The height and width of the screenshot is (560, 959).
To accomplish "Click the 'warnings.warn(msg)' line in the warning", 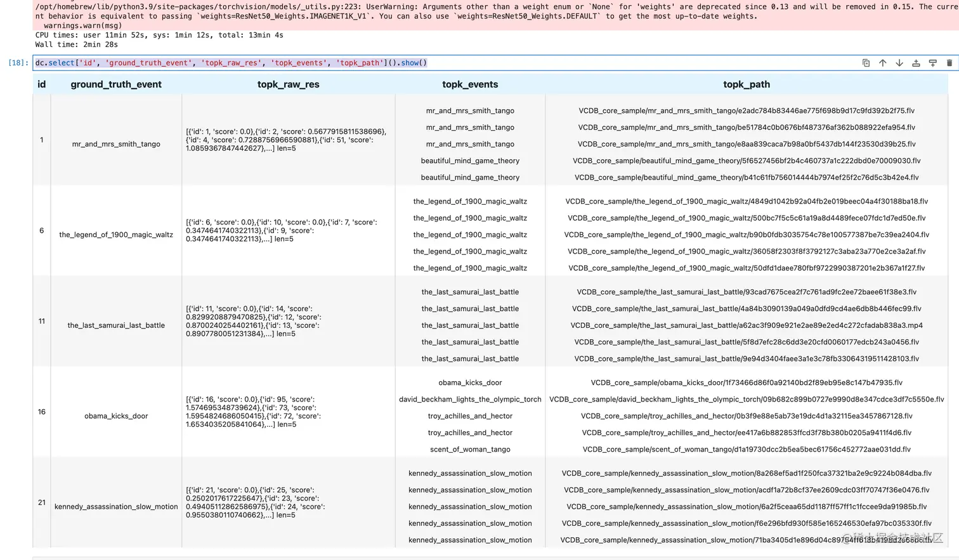I will coord(82,26).
